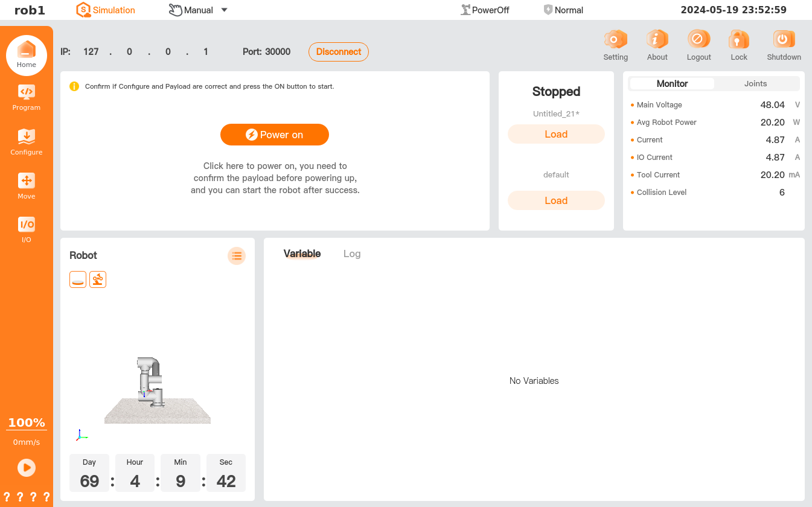Open Setting gear icon
The width and height of the screenshot is (812, 507).
615,40
